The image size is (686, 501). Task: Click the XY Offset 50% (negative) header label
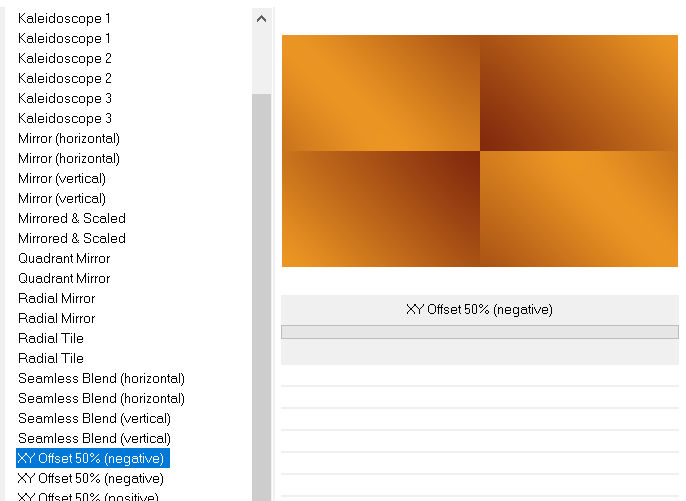pos(479,309)
